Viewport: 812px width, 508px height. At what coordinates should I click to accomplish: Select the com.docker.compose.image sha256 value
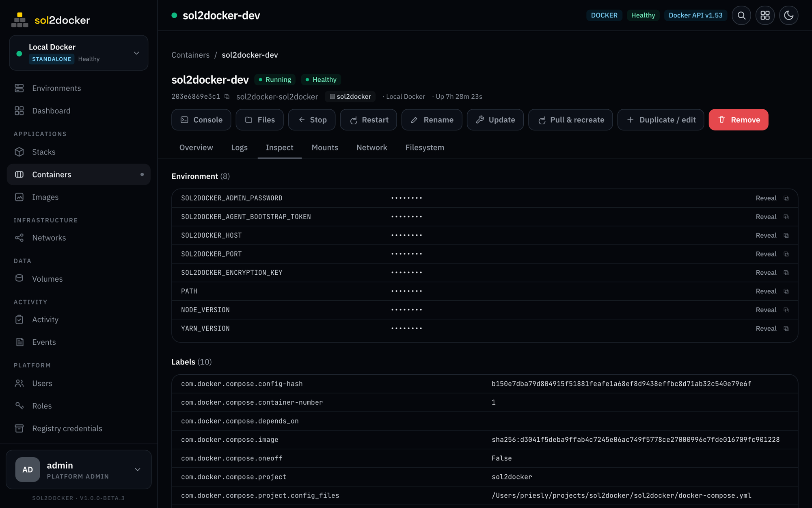click(635, 440)
